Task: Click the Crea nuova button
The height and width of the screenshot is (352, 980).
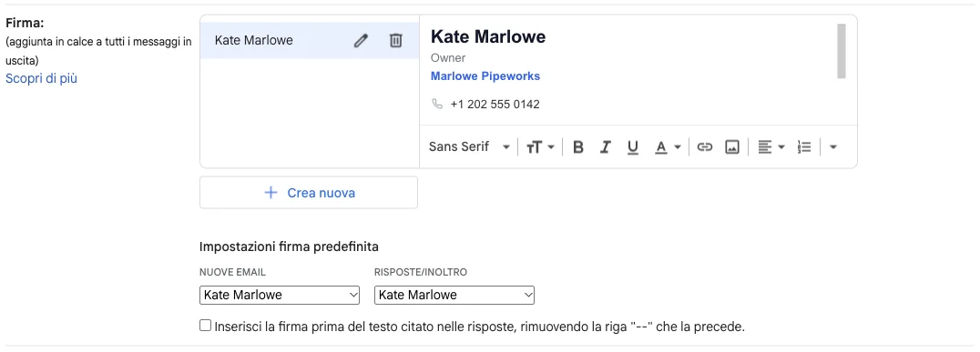Action: (x=309, y=193)
